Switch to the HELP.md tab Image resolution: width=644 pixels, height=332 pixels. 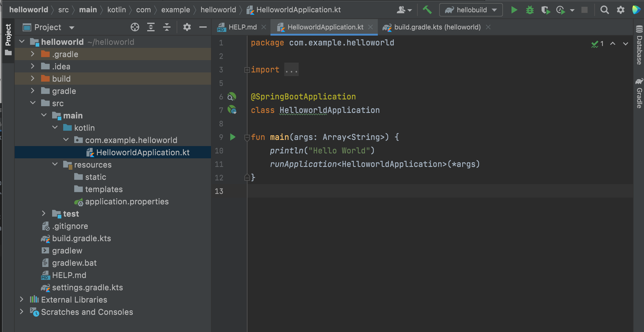click(x=242, y=27)
